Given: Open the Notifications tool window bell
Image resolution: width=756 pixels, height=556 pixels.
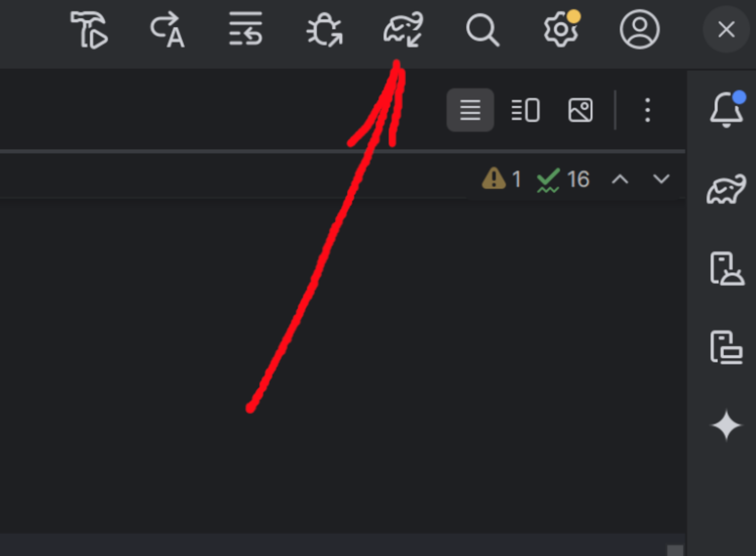Looking at the screenshot, I should [x=727, y=109].
